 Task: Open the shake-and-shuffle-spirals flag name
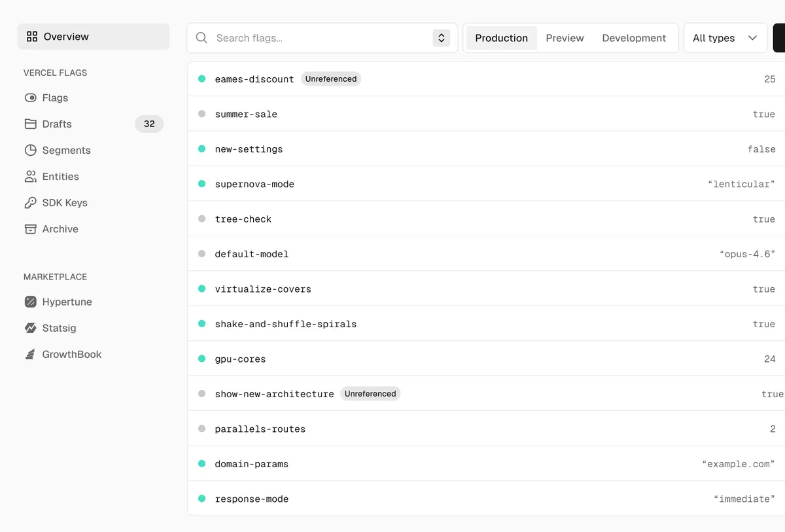pyautogui.click(x=286, y=324)
